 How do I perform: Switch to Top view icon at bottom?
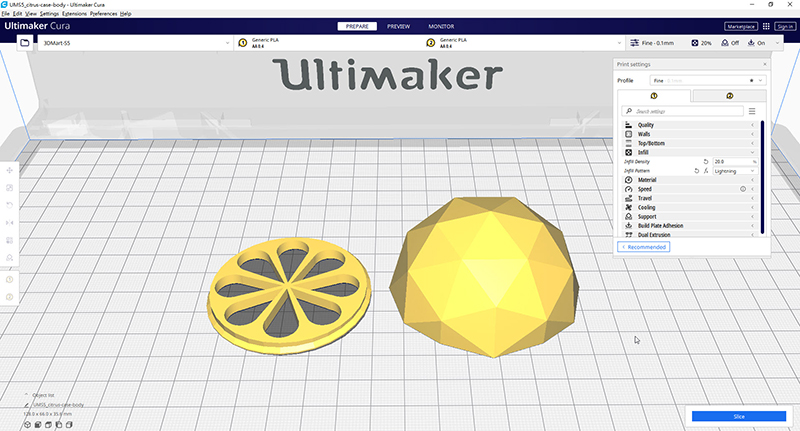tap(48, 424)
